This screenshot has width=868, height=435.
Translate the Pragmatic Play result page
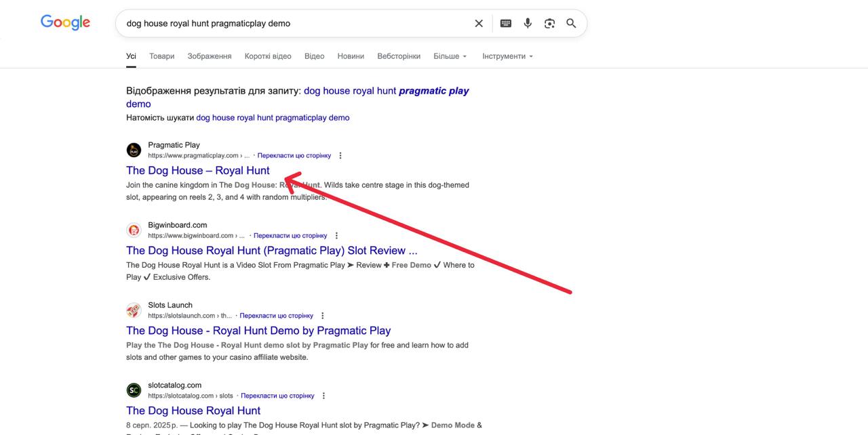(294, 156)
